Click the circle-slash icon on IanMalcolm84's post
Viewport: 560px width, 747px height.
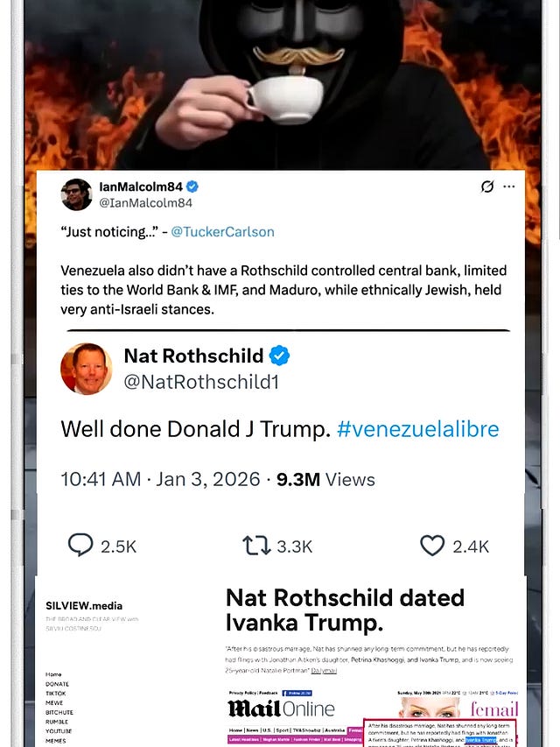pyautogui.click(x=487, y=187)
